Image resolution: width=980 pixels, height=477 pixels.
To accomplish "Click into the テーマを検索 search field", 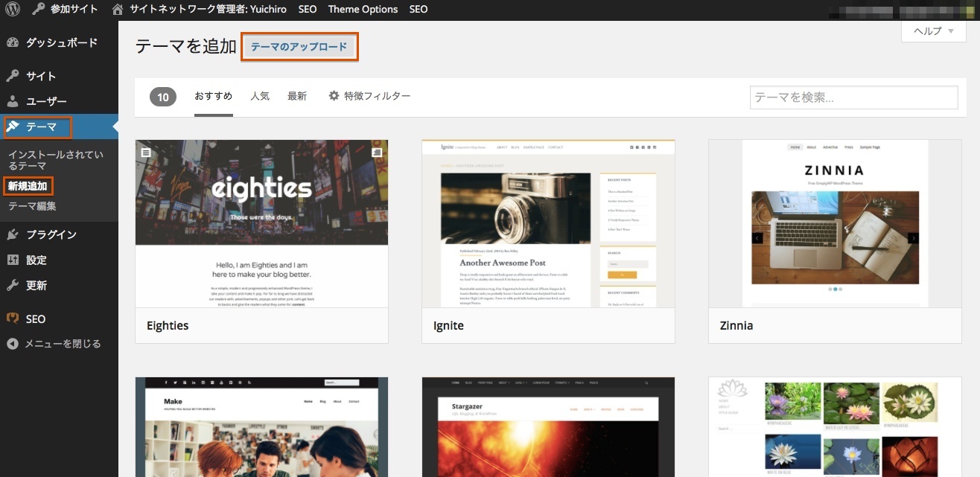I will (853, 97).
